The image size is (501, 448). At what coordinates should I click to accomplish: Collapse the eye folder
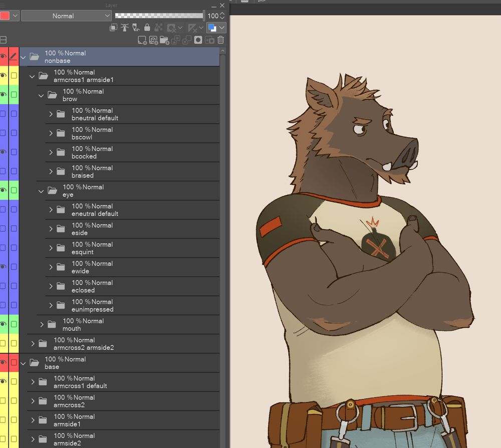(x=41, y=191)
